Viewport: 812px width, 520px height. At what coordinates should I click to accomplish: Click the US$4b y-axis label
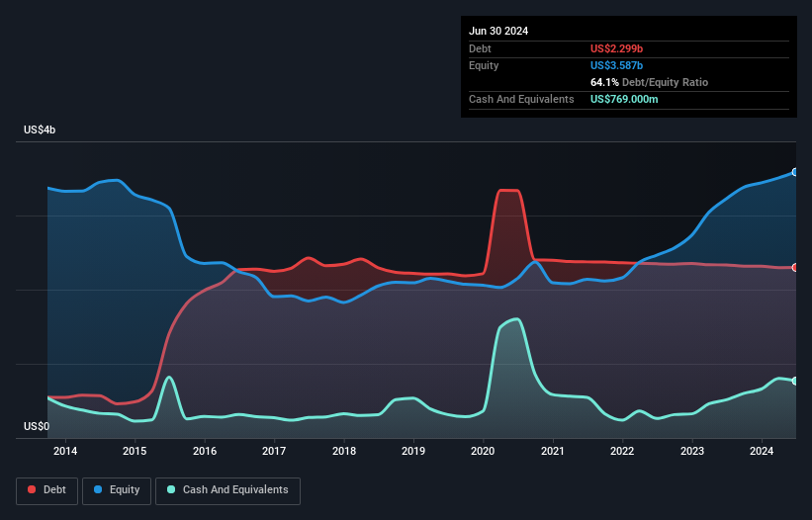(x=40, y=130)
